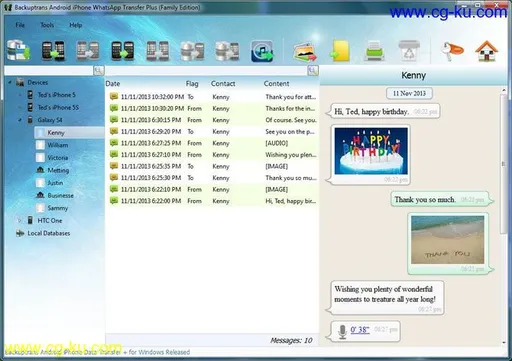Select message row dated 11/11/2013 10:32:00 PM
The width and height of the screenshot is (512, 361).
[x=212, y=97]
